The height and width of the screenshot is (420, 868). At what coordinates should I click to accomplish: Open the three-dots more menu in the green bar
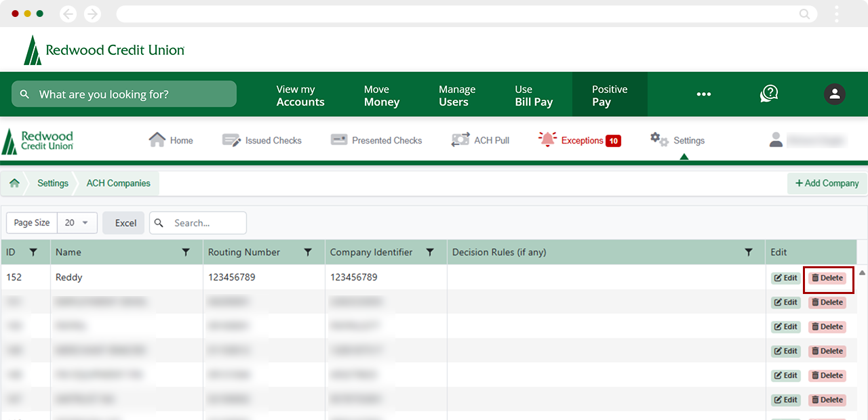click(x=704, y=94)
